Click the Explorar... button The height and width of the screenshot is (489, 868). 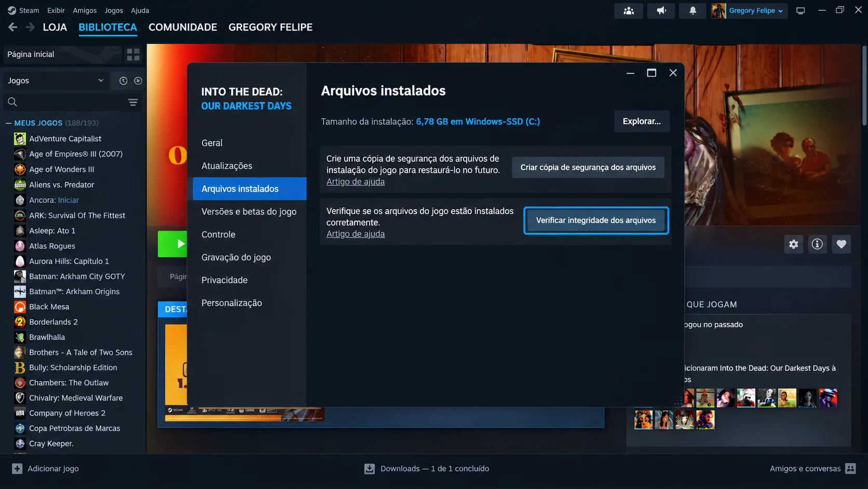click(642, 121)
